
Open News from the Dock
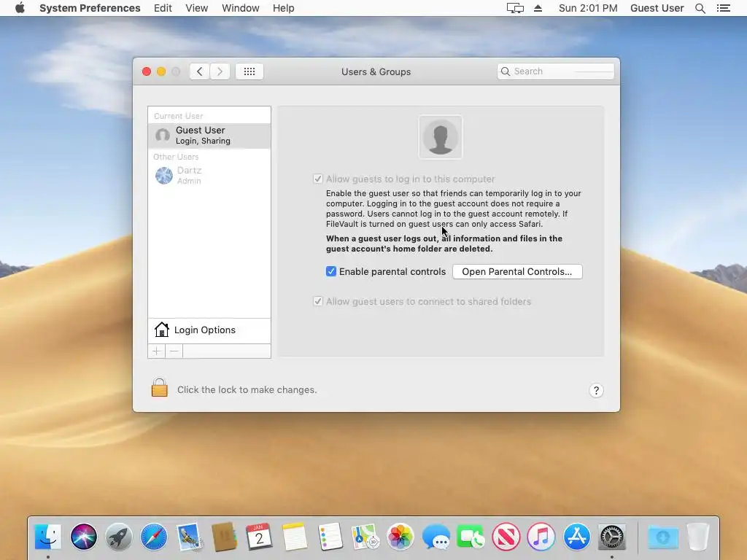click(506, 537)
